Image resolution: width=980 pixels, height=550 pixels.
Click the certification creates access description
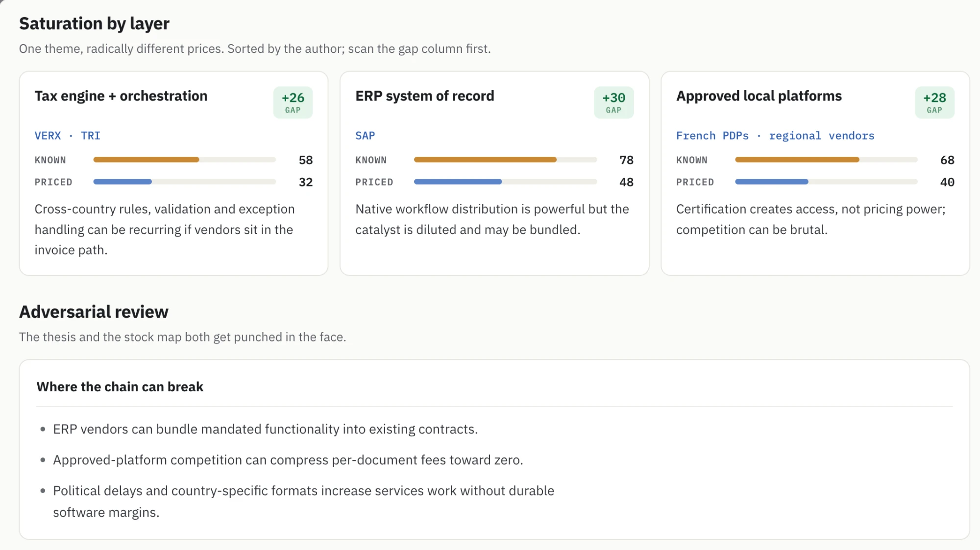click(x=811, y=219)
